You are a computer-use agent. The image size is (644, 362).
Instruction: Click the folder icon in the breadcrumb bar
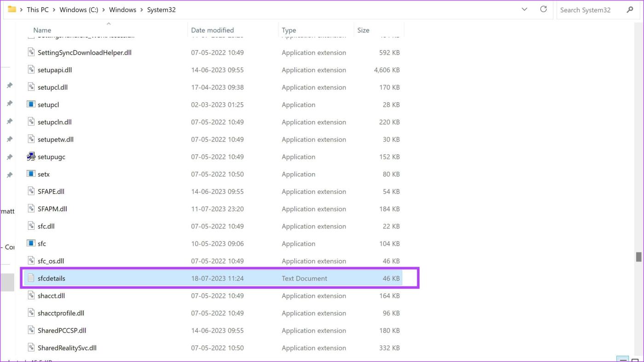point(12,9)
